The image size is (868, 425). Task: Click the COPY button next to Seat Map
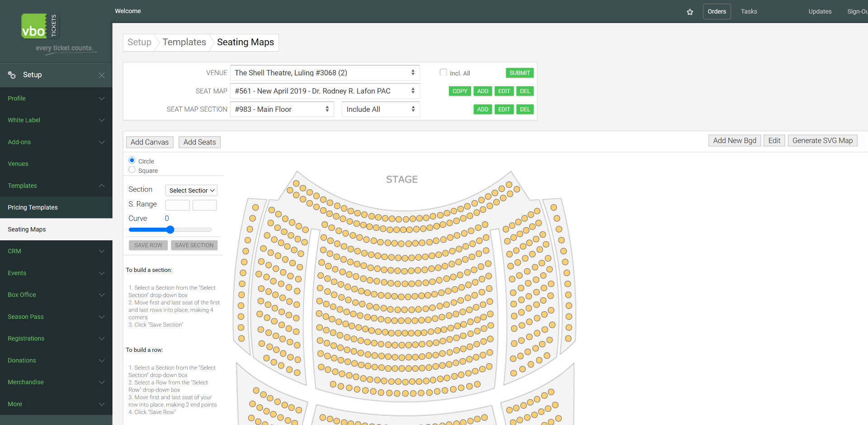[x=459, y=91]
